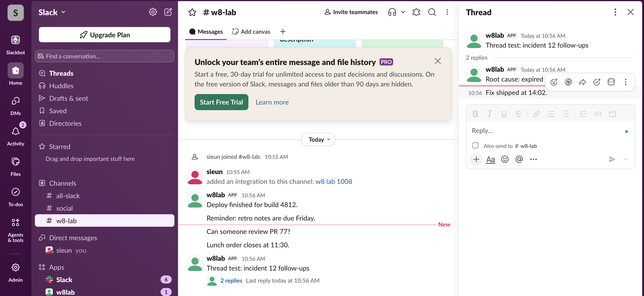Open the emoji picker in reply composer
Viewport: 644px width, 296px height.
click(505, 159)
